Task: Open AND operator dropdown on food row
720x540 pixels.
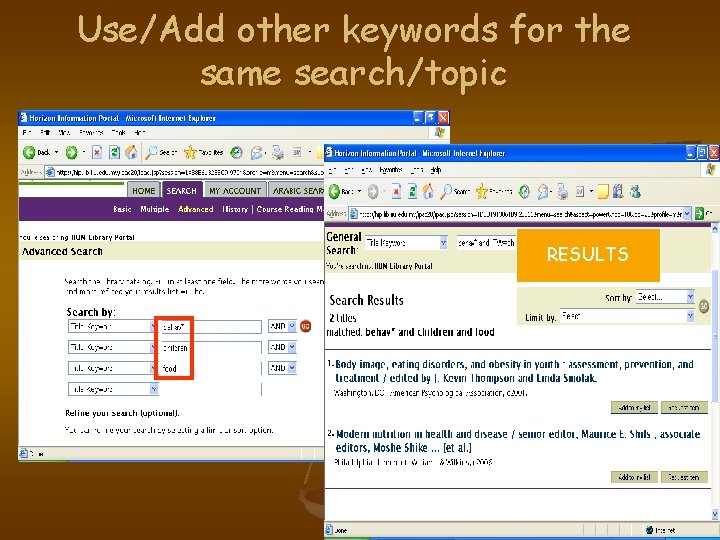Action: pos(292,368)
